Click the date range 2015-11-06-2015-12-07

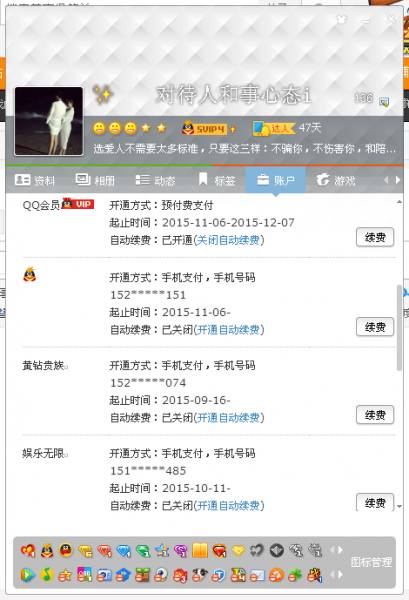pos(228,223)
